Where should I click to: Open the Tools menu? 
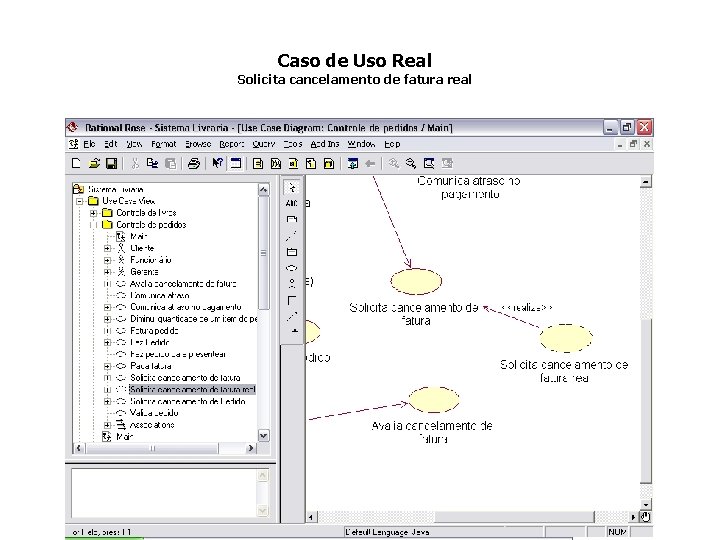(x=293, y=144)
